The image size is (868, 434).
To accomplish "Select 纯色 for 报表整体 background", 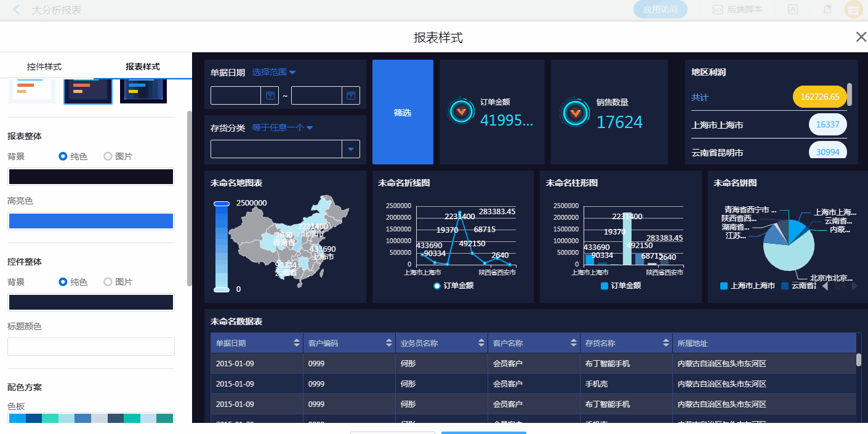I will point(63,156).
